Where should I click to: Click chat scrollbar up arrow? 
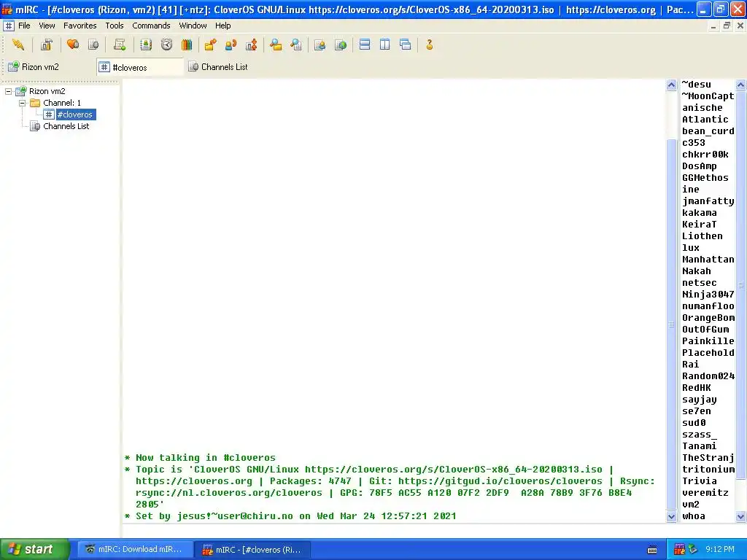(x=671, y=85)
